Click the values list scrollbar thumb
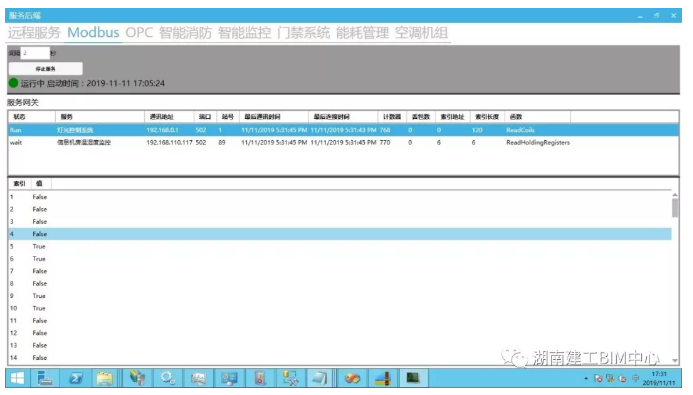Screen dimensions: 693x395 point(675,208)
